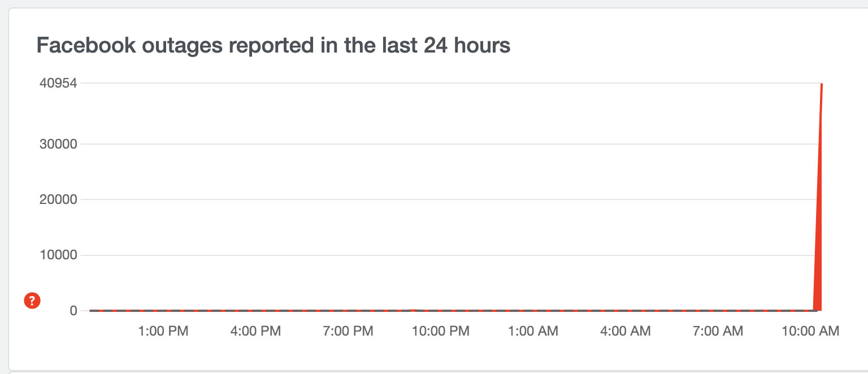Image resolution: width=868 pixels, height=374 pixels.
Task: Click the 30000 y-axis label
Action: [x=58, y=143]
